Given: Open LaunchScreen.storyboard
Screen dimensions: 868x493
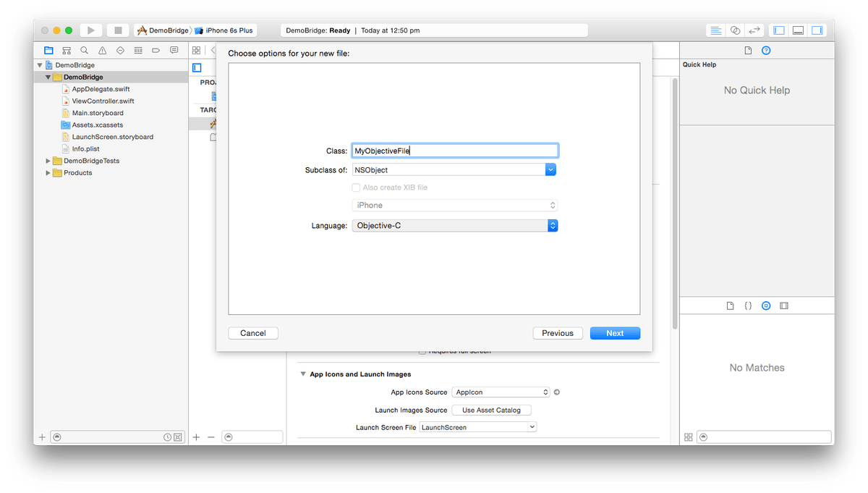Looking at the screenshot, I should [x=112, y=137].
